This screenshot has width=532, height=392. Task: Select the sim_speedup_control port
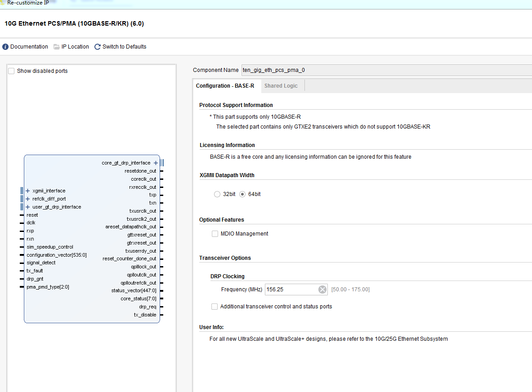[x=50, y=247]
